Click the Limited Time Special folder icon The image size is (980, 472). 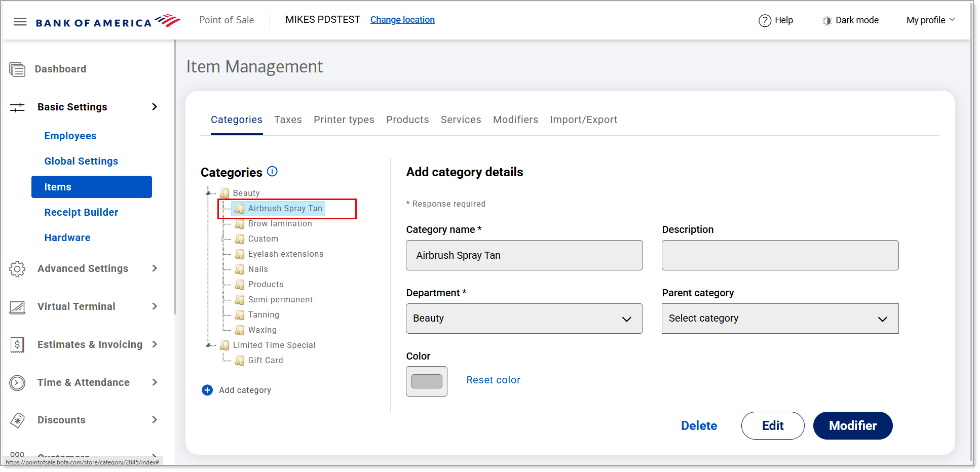pos(224,345)
